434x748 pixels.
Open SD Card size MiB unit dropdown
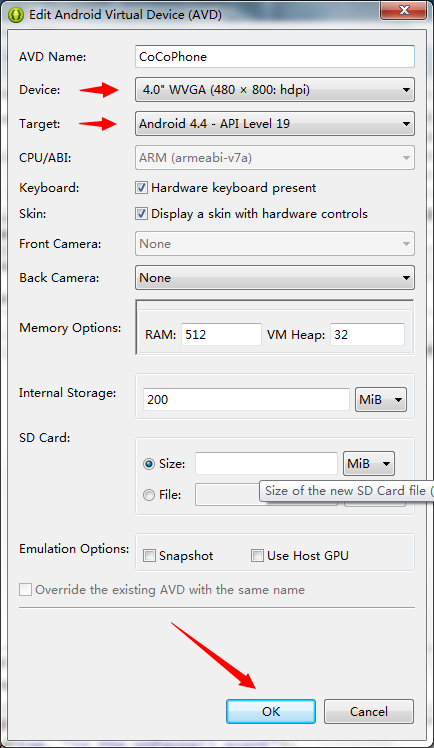click(369, 464)
